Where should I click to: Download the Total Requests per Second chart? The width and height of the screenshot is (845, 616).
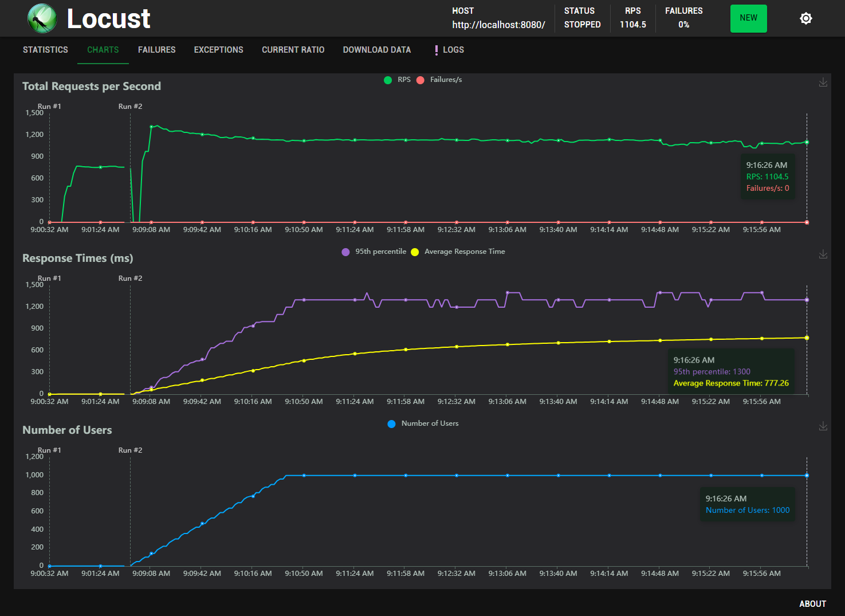coord(823,83)
